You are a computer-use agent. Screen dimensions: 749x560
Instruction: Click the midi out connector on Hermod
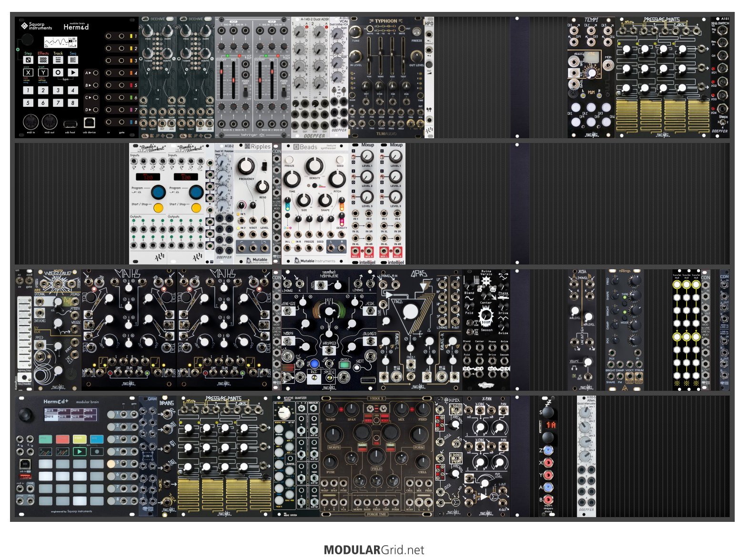coord(50,122)
